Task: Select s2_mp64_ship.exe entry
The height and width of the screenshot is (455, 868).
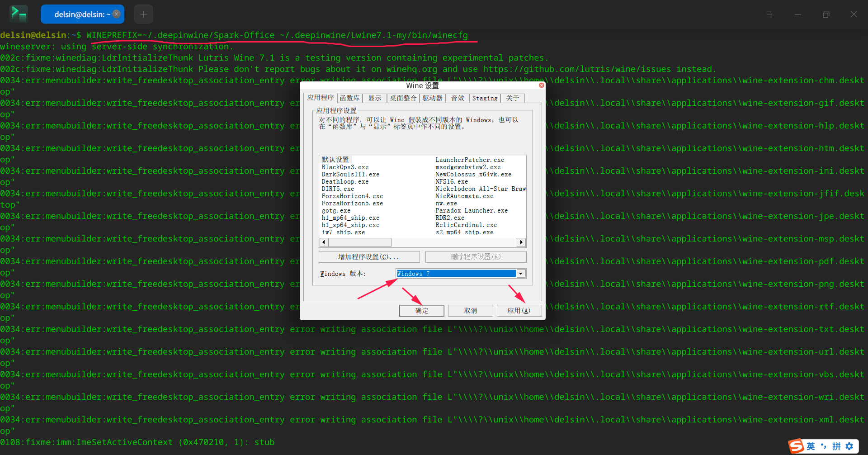Action: [x=464, y=232]
